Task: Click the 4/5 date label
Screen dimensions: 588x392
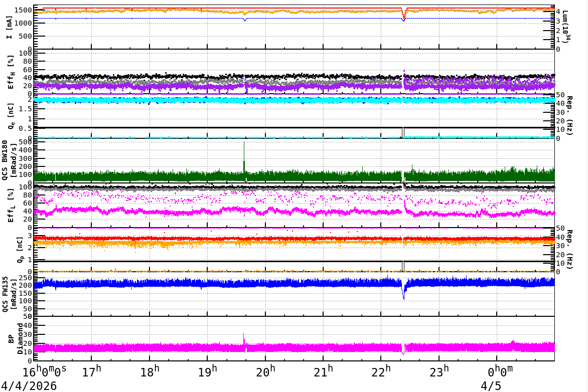Action: click(491, 386)
